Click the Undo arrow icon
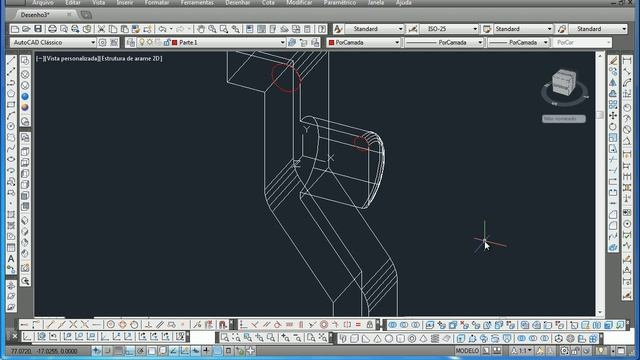Screen dimensions: 640x360 coord(162,29)
